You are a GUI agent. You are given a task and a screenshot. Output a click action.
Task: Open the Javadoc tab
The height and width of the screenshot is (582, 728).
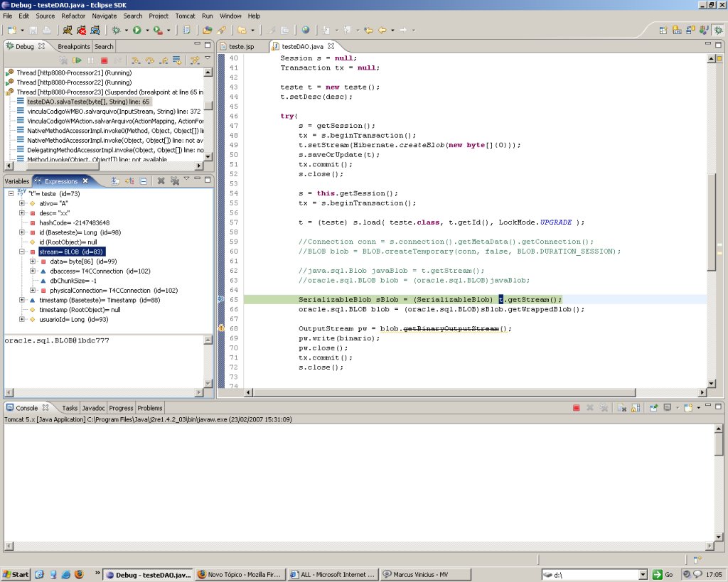coord(93,408)
